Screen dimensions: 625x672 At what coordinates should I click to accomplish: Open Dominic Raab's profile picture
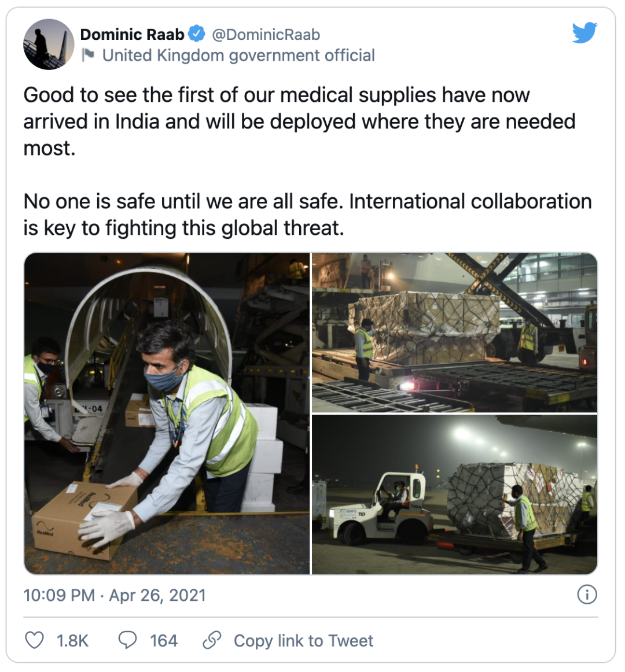pos(49,44)
